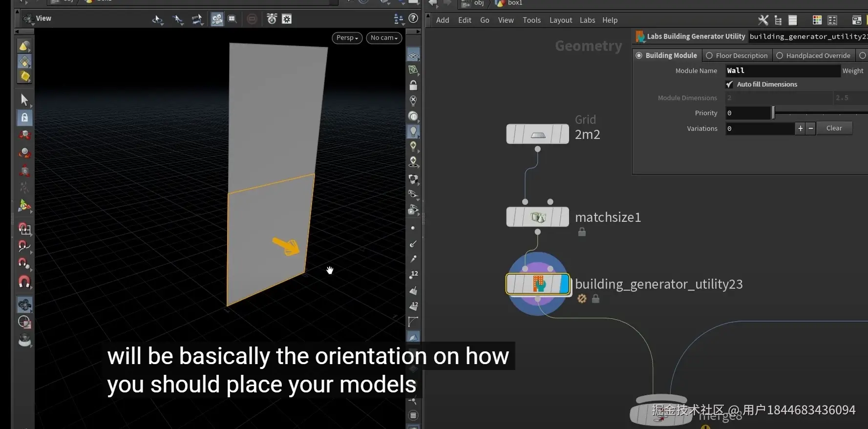Activate the View camera tool in left toolbar
Screen dimensions: 868x429
coord(24,305)
